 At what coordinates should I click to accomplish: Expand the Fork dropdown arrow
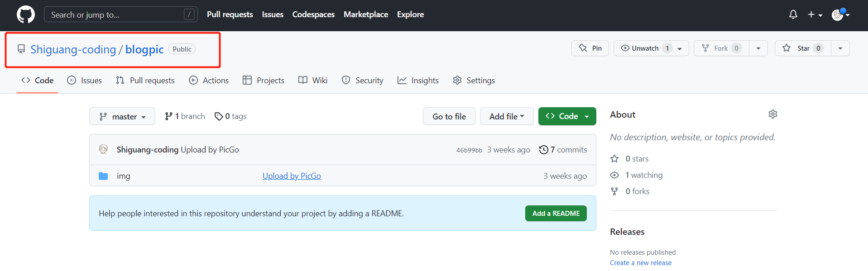click(x=758, y=48)
